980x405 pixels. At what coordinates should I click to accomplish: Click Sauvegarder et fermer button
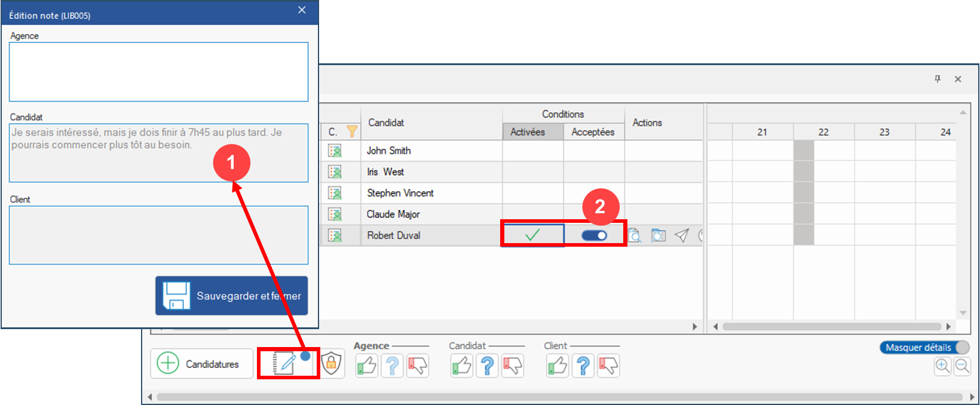pyautogui.click(x=231, y=296)
